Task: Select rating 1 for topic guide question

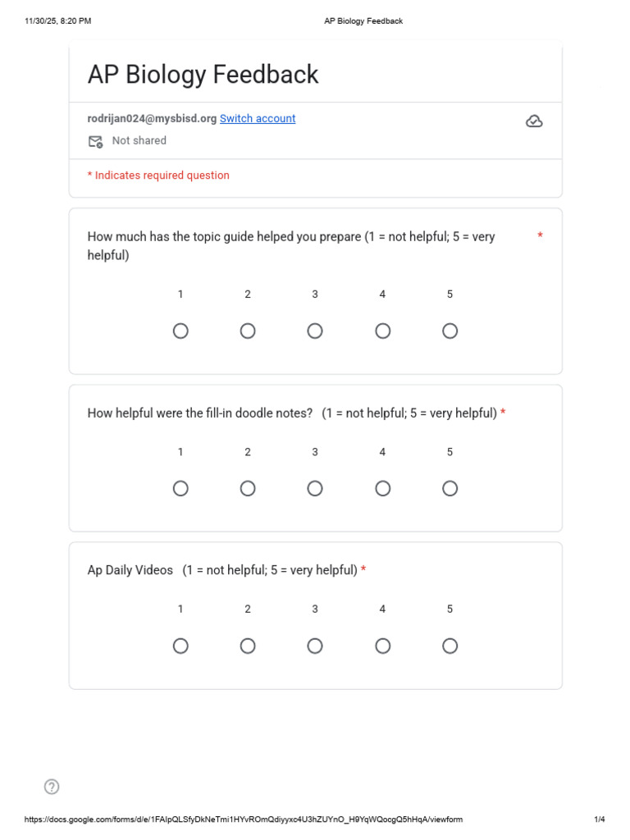Action: (180, 331)
